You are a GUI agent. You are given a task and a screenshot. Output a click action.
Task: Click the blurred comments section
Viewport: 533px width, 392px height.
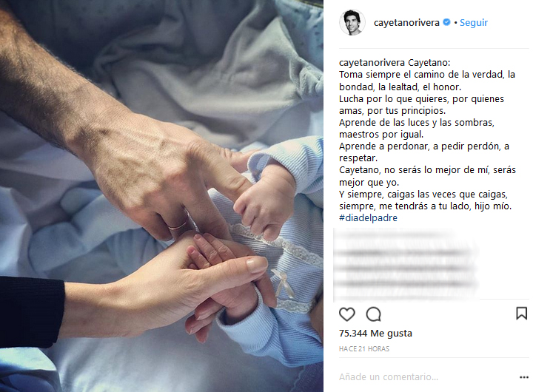tap(406, 265)
